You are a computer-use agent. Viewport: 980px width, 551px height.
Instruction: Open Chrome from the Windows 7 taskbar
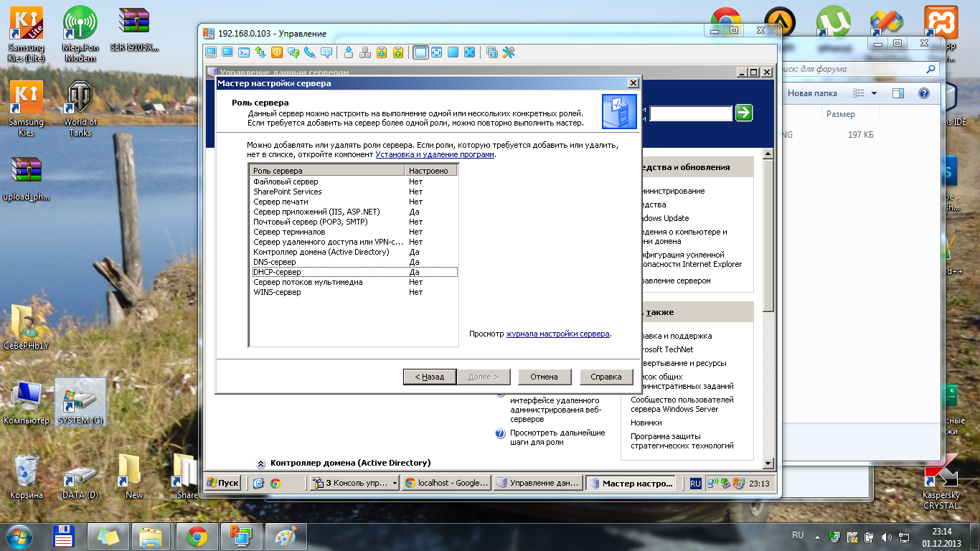197,536
